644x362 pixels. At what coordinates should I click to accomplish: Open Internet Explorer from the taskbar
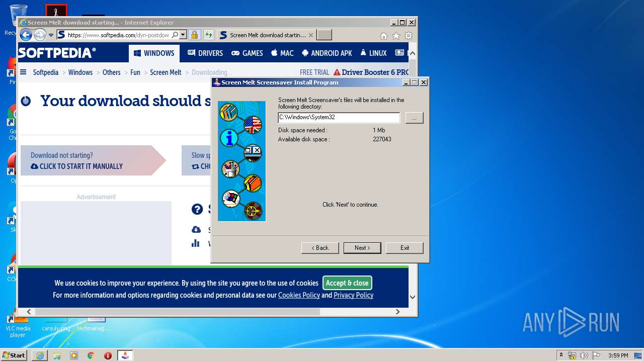(x=40, y=355)
